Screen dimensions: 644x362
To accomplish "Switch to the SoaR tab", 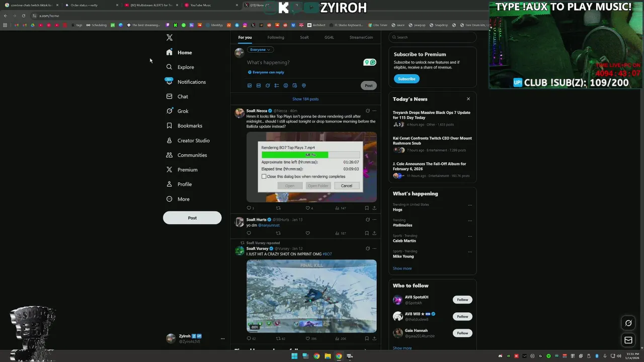I will [x=304, y=37].
